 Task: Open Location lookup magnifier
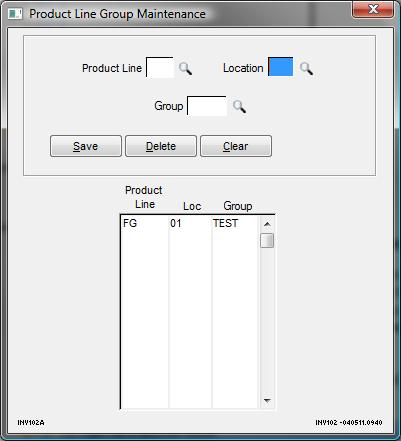click(x=306, y=68)
